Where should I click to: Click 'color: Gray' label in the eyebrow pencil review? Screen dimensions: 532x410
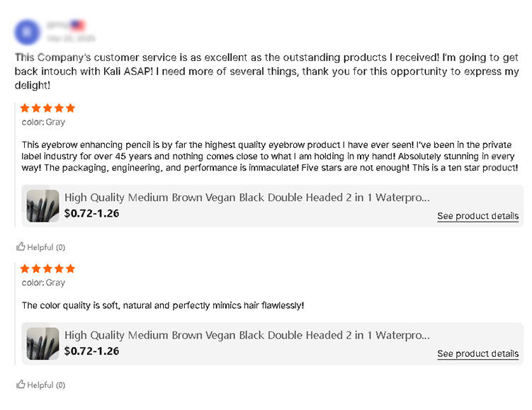[43, 122]
